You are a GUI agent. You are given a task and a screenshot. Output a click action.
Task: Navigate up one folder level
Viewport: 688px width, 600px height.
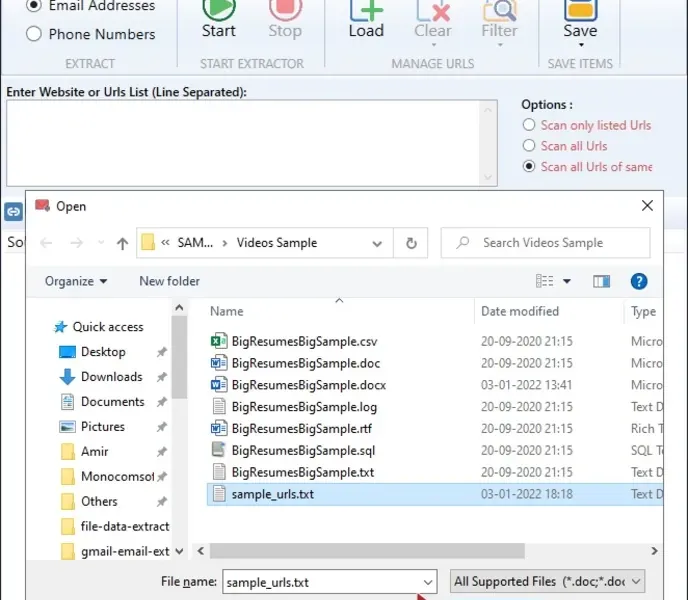click(x=122, y=243)
